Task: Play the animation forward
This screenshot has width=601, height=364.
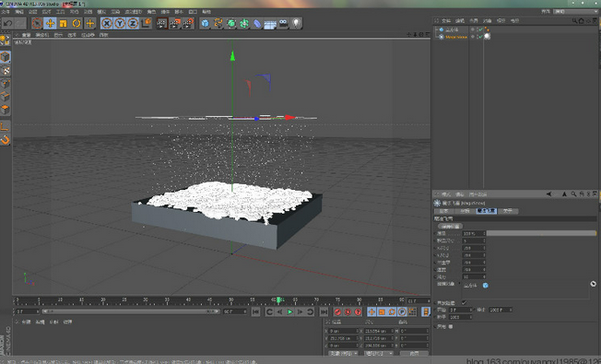Action: (289, 311)
